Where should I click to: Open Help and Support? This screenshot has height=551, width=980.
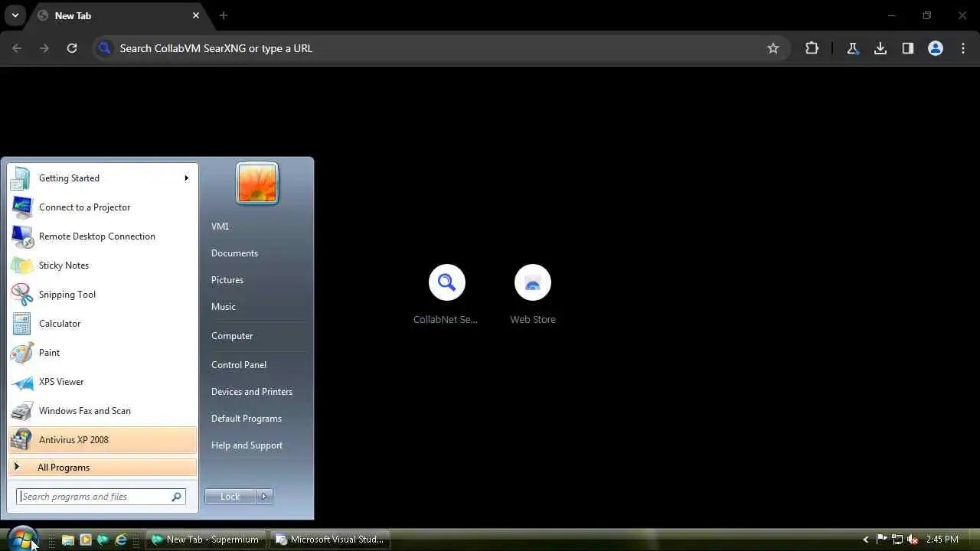point(247,445)
